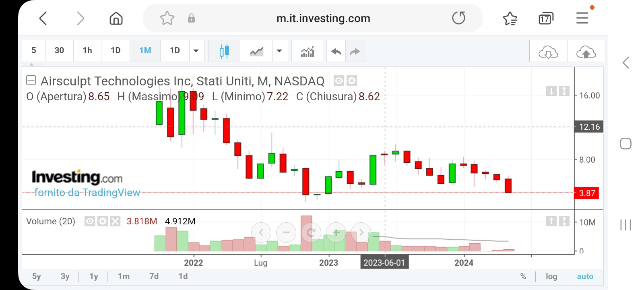
Task: Click the 3.87 current price label
Action: click(586, 193)
